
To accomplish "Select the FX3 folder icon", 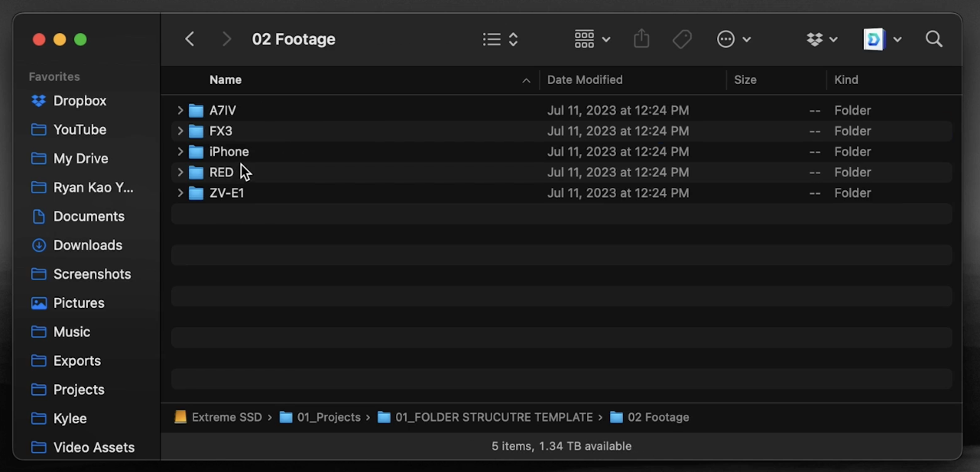I will point(196,131).
